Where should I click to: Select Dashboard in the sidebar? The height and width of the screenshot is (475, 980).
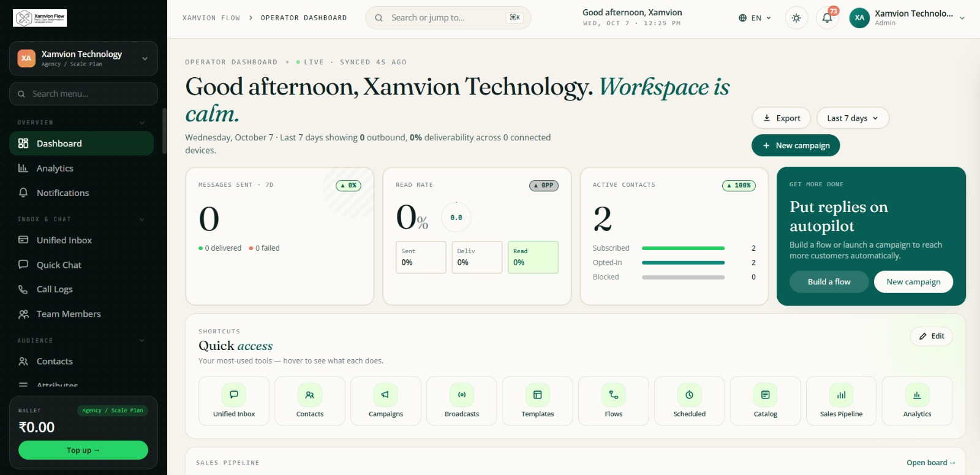81,143
